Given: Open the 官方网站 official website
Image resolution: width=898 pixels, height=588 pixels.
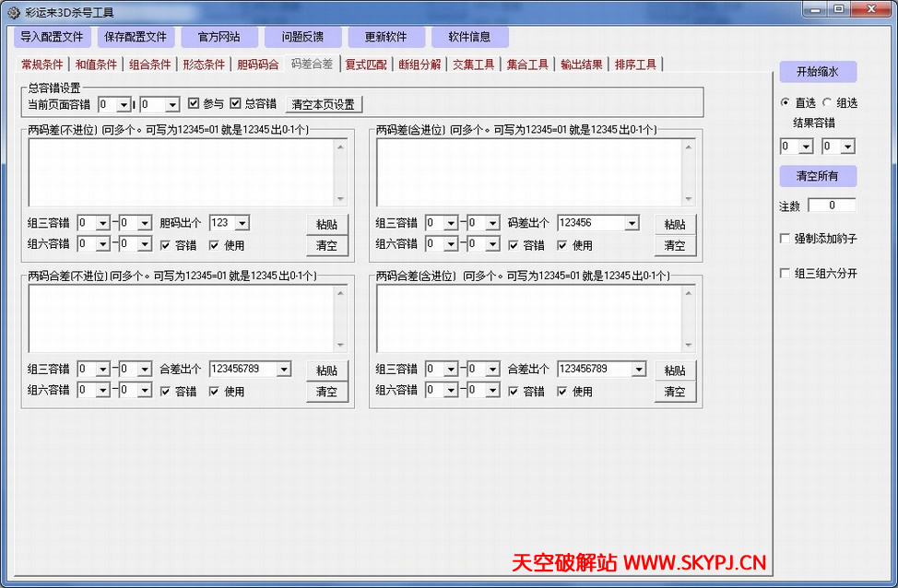Looking at the screenshot, I should click(x=219, y=37).
